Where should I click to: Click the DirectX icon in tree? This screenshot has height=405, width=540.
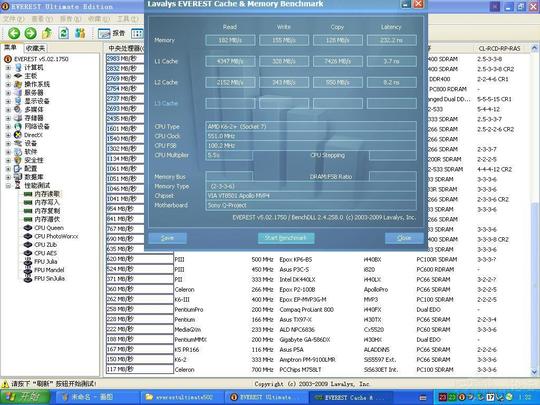(18, 135)
